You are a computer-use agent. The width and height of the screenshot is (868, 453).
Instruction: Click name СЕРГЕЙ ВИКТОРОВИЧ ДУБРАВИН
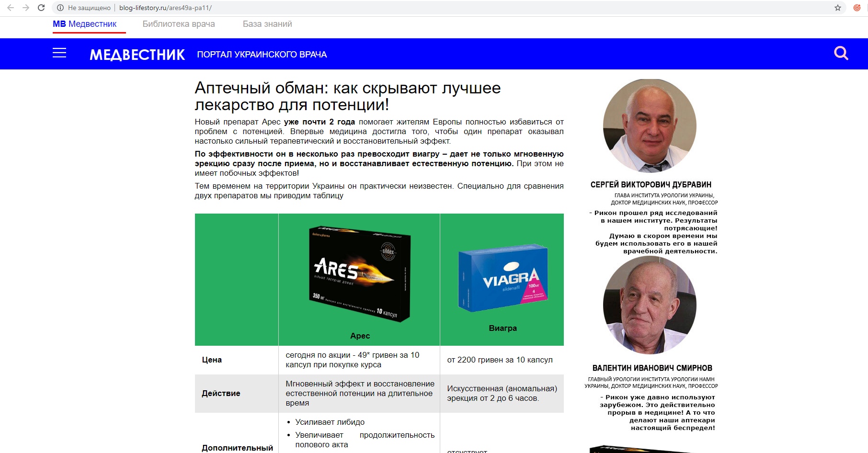[651, 185]
